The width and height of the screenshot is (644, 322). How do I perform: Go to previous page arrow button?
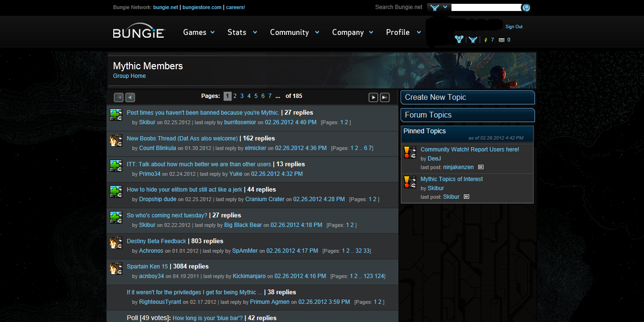[x=130, y=97]
